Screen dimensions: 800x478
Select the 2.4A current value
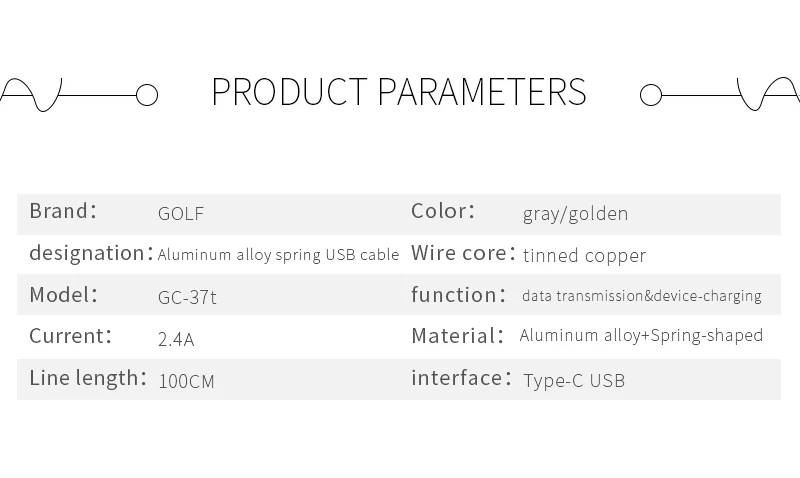point(176,339)
